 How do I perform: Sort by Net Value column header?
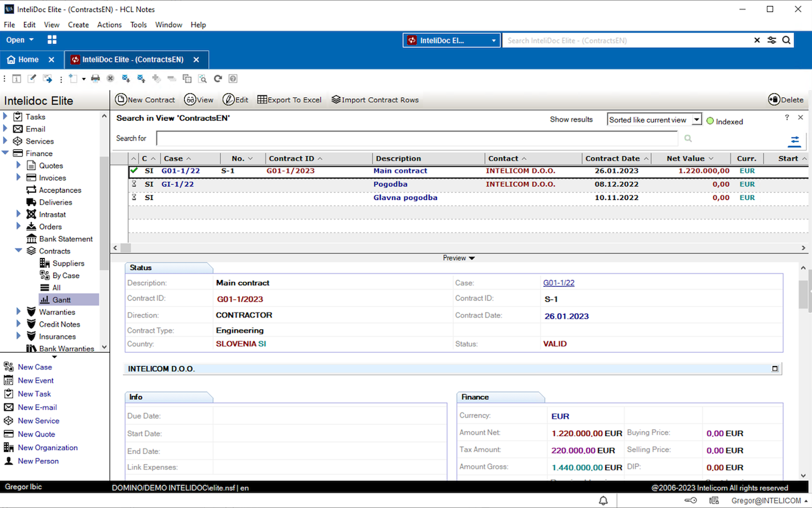tap(690, 159)
